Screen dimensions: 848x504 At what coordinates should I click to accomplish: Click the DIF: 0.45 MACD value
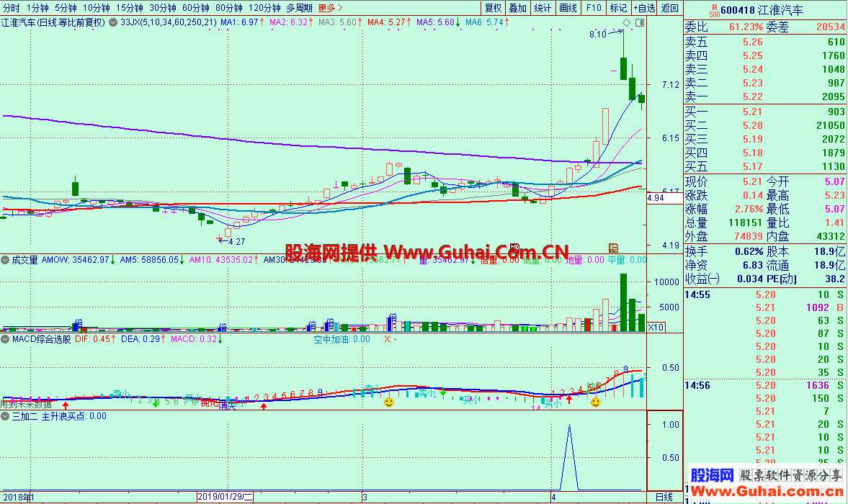[x=95, y=339]
